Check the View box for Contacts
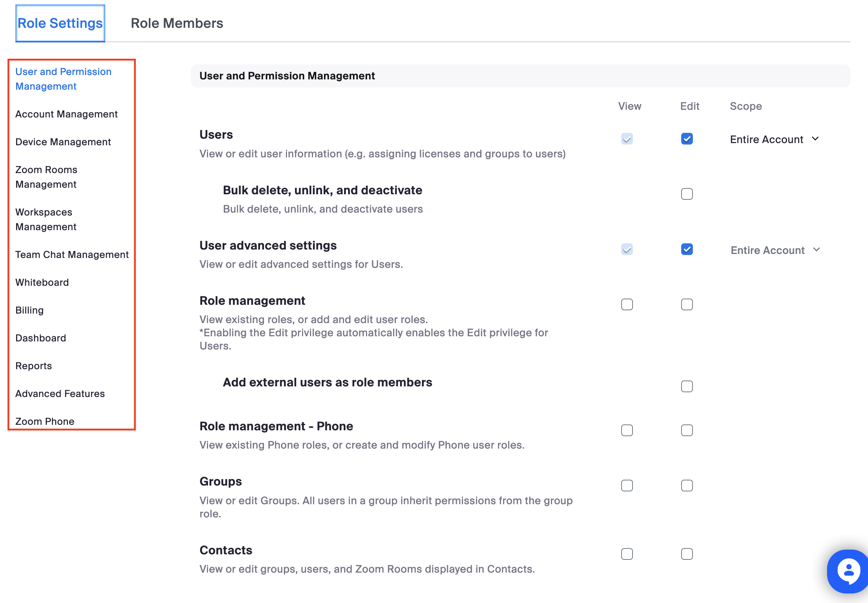Viewport: 868px width, 603px height. tap(626, 554)
